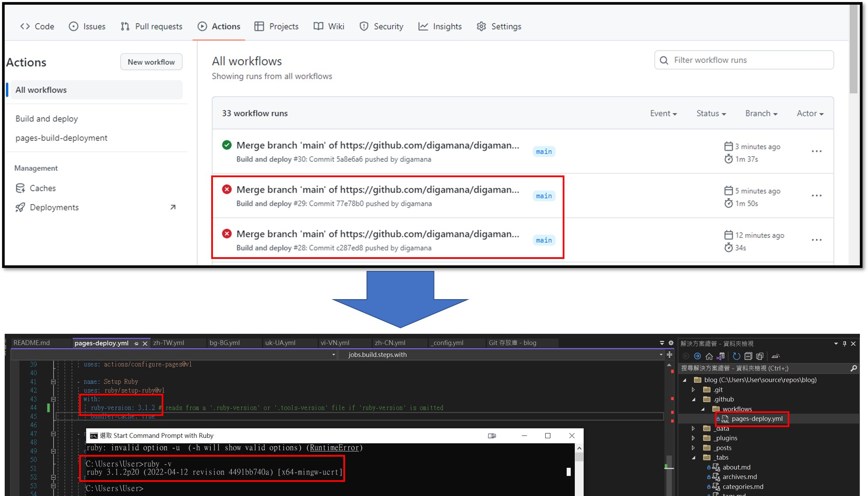The image size is (868, 496).
Task: Click the pin icon on Solution Explorer panel
Action: [844, 344]
